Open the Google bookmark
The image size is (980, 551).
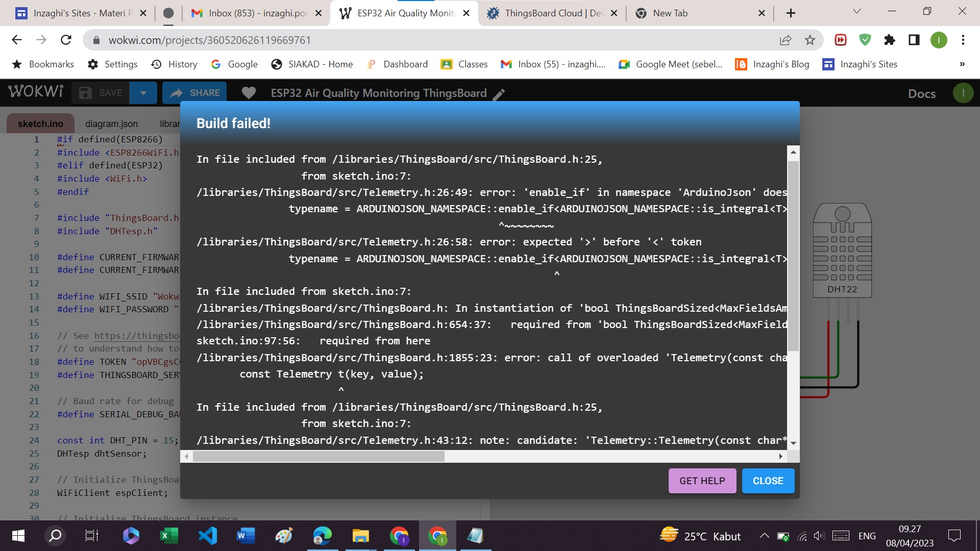pos(234,64)
